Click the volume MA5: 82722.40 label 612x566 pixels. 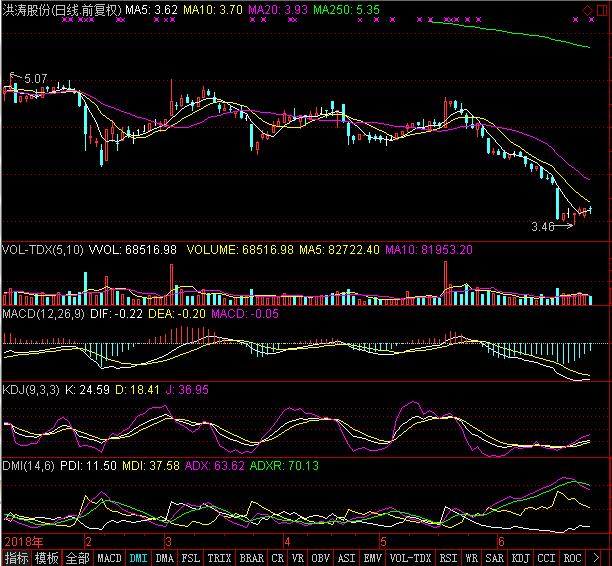339,249
